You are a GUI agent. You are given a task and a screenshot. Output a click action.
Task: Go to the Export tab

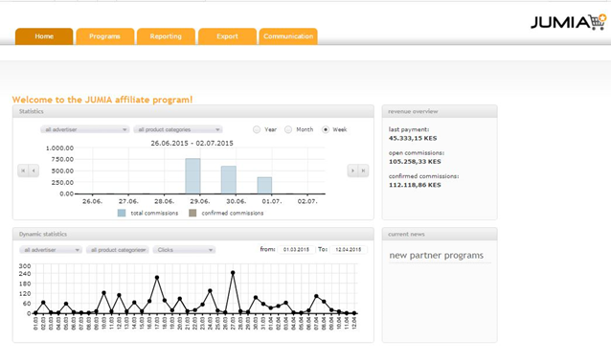[x=227, y=36]
